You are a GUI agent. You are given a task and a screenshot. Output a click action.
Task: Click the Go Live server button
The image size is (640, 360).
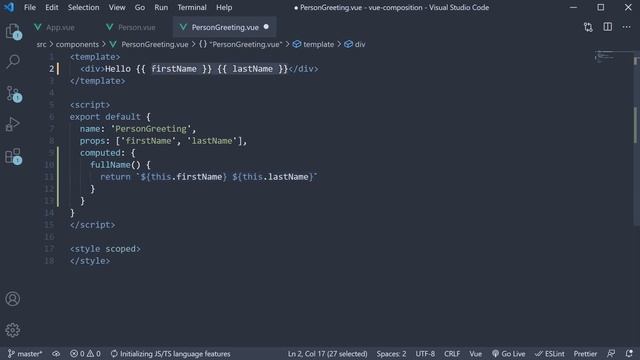pos(508,354)
